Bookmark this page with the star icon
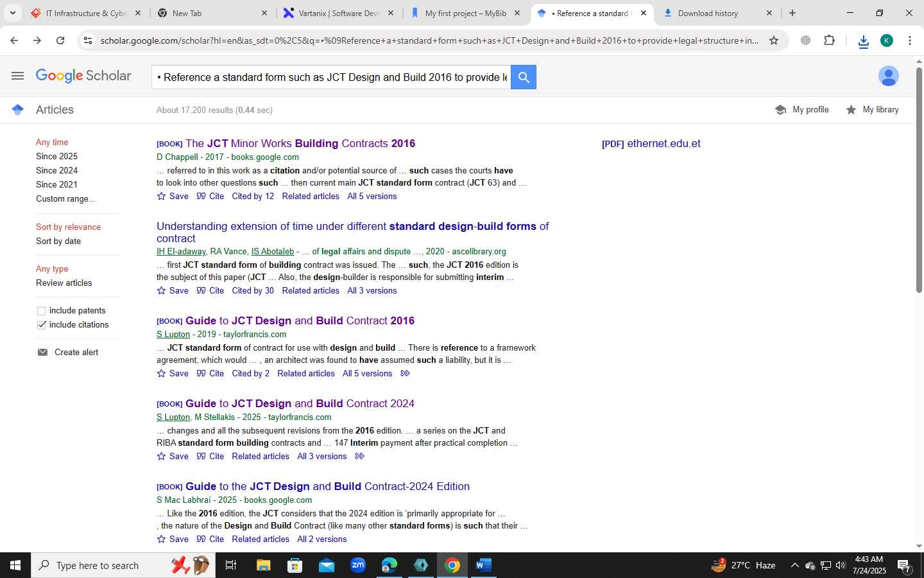The width and height of the screenshot is (924, 578). click(x=774, y=40)
